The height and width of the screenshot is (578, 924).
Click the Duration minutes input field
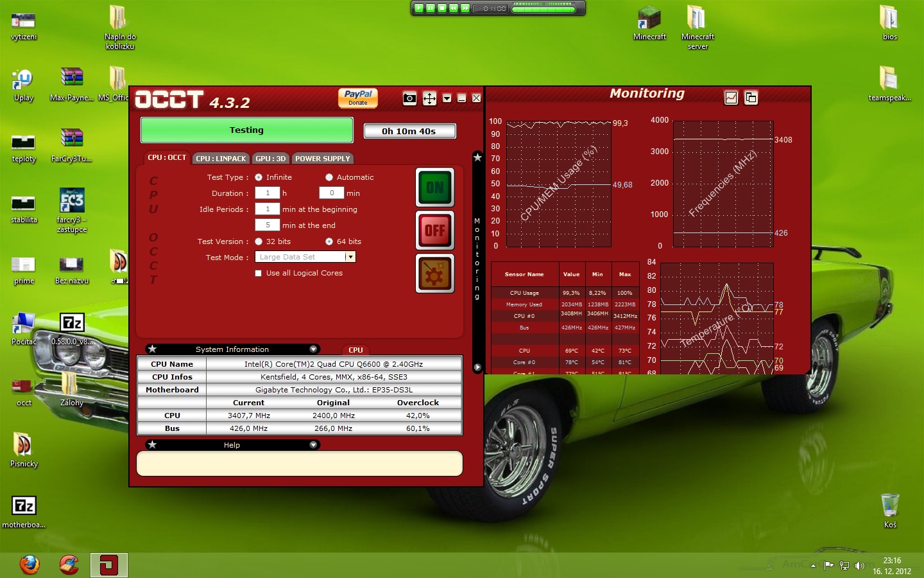(x=332, y=193)
